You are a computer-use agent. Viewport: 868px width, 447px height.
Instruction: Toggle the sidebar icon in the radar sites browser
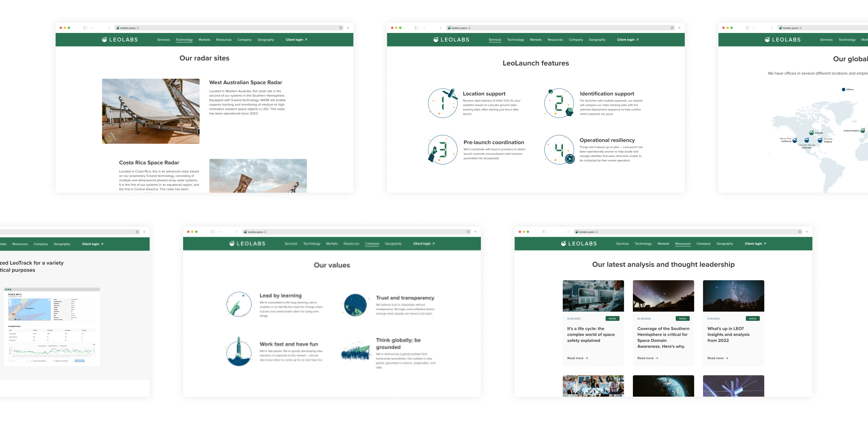85,28
